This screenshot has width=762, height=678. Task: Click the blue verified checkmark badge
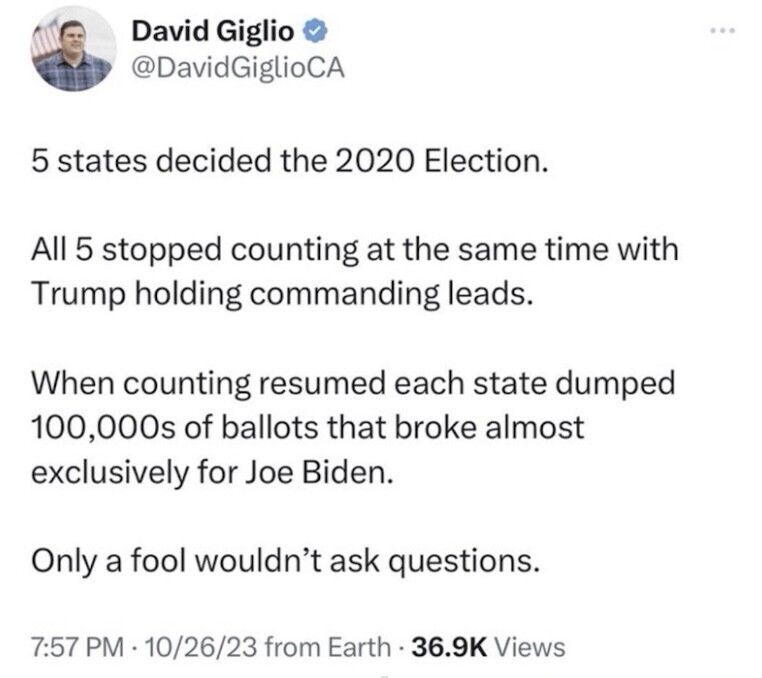click(311, 32)
